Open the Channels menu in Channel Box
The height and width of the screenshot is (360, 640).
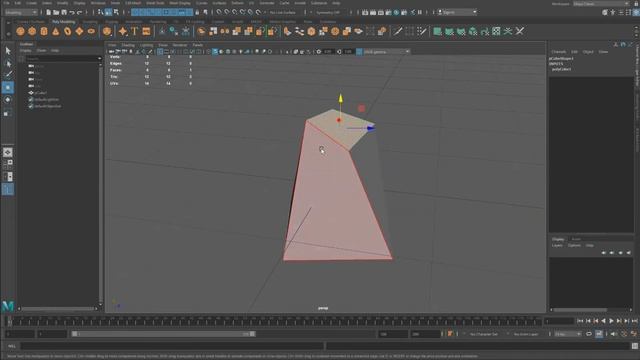pyautogui.click(x=558, y=52)
